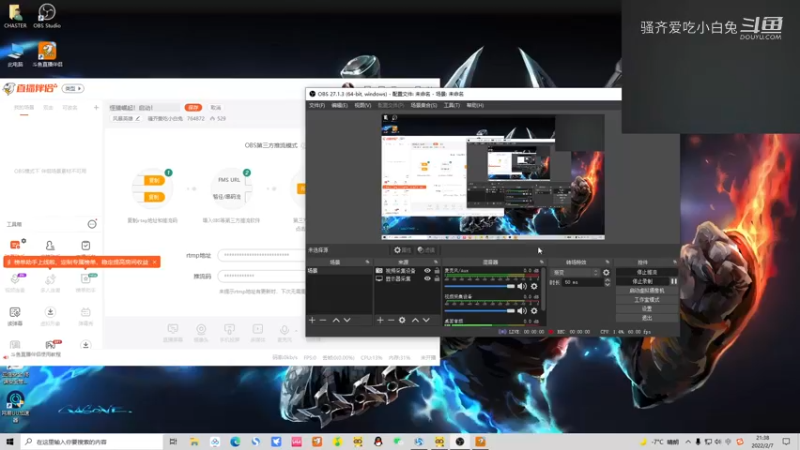Hide the 显示器采集 source via eye icon
This screenshot has width=800, height=450.
click(x=427, y=279)
